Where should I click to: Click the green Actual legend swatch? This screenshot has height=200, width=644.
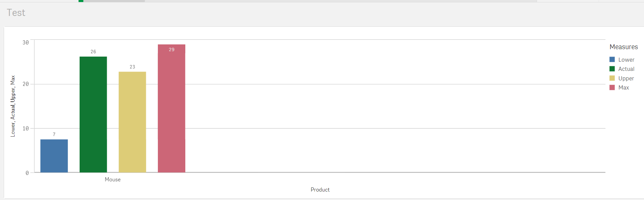click(612, 69)
